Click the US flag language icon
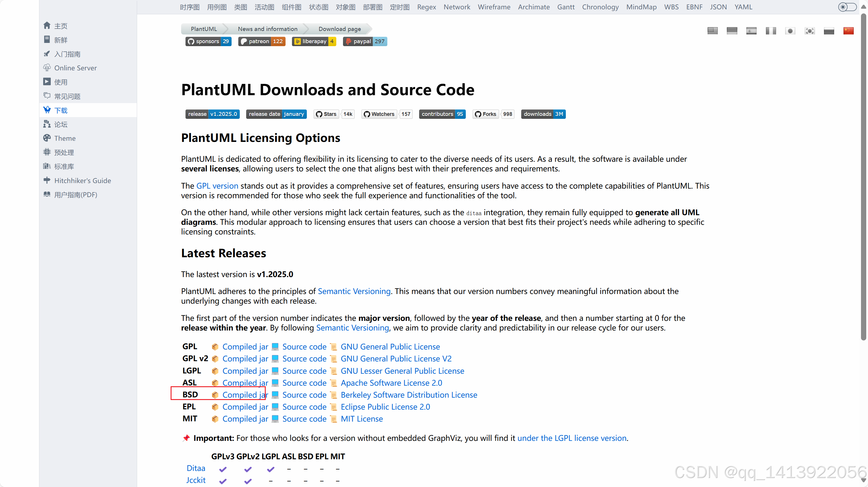This screenshot has width=868, height=487. (x=712, y=31)
